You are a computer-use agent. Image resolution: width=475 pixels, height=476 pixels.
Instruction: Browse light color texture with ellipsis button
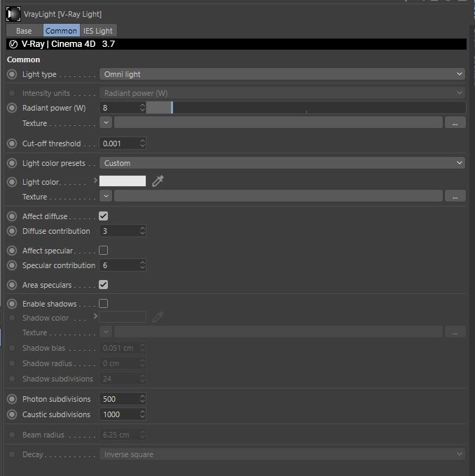pyautogui.click(x=455, y=196)
